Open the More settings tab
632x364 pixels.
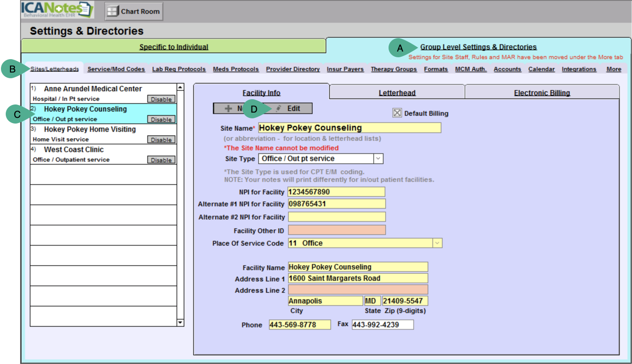[x=613, y=69]
